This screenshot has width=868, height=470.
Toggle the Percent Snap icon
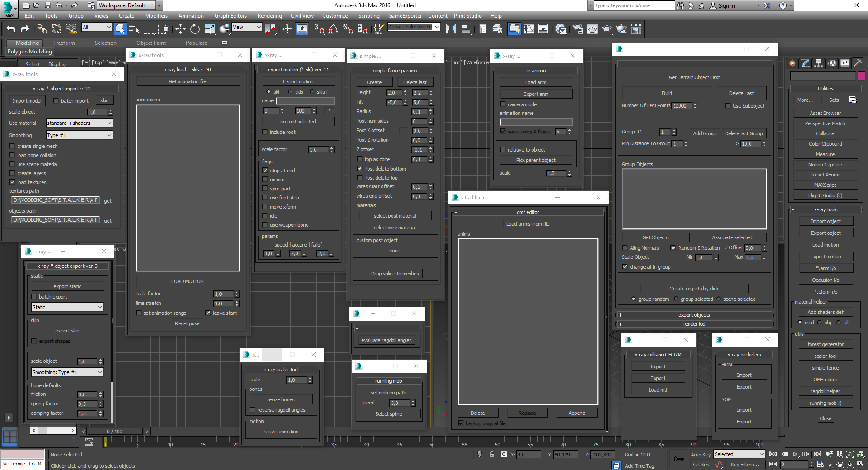[348, 29]
